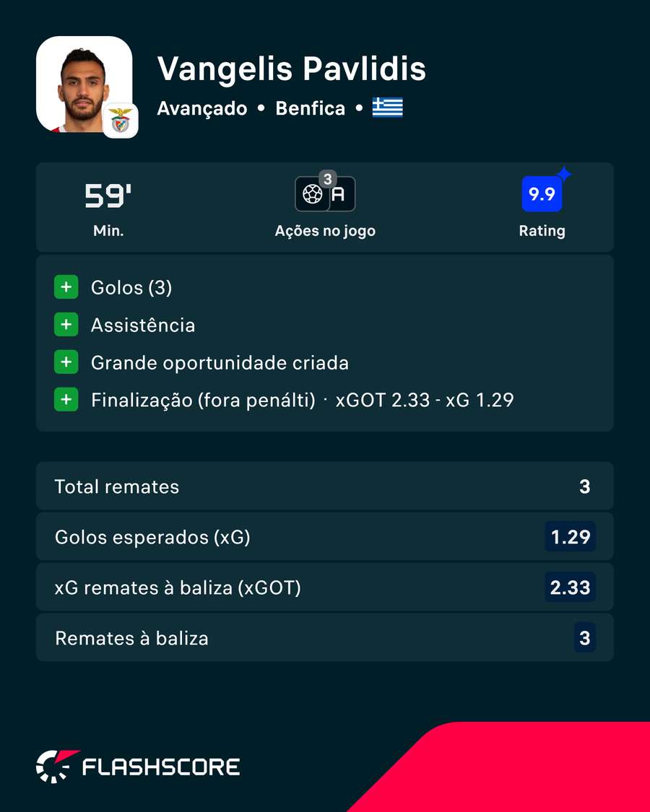Screen dimensions: 650x812
Task: Click the 2.33 xGOT value badge
Action: point(570,588)
